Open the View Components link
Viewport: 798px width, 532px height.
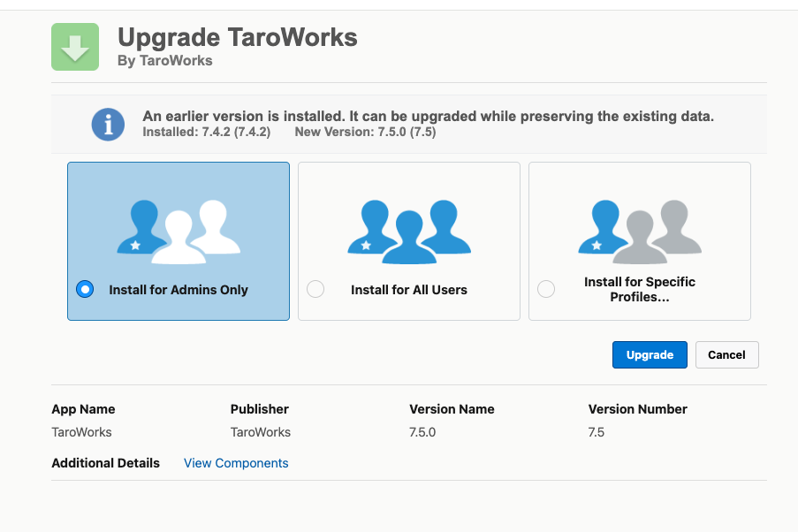(x=236, y=463)
